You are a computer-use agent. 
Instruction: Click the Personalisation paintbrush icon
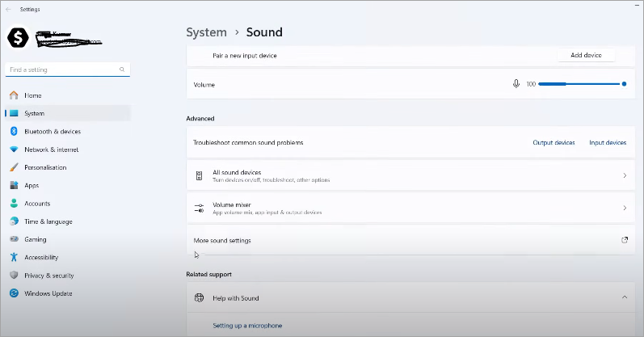pyautogui.click(x=14, y=167)
